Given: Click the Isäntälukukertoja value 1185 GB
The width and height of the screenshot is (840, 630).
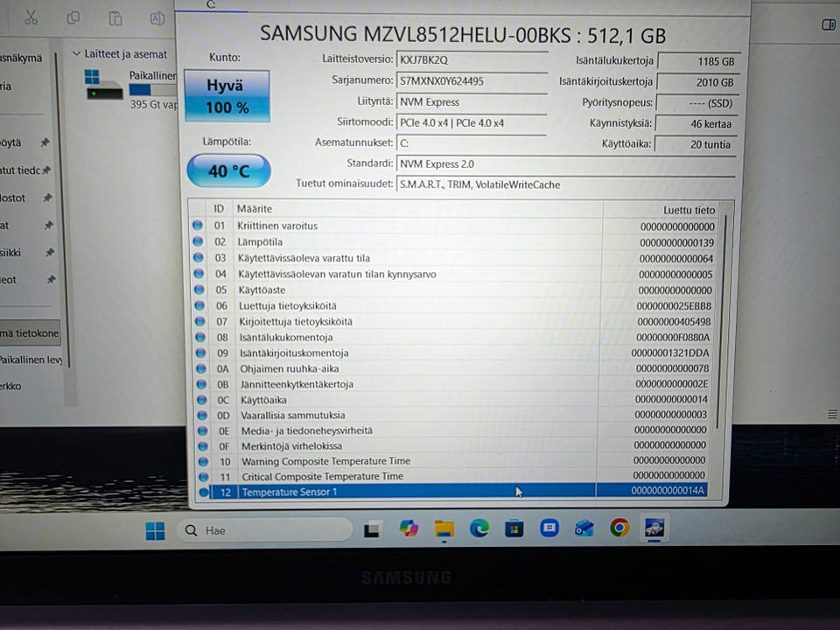Looking at the screenshot, I should pyautogui.click(x=699, y=61).
